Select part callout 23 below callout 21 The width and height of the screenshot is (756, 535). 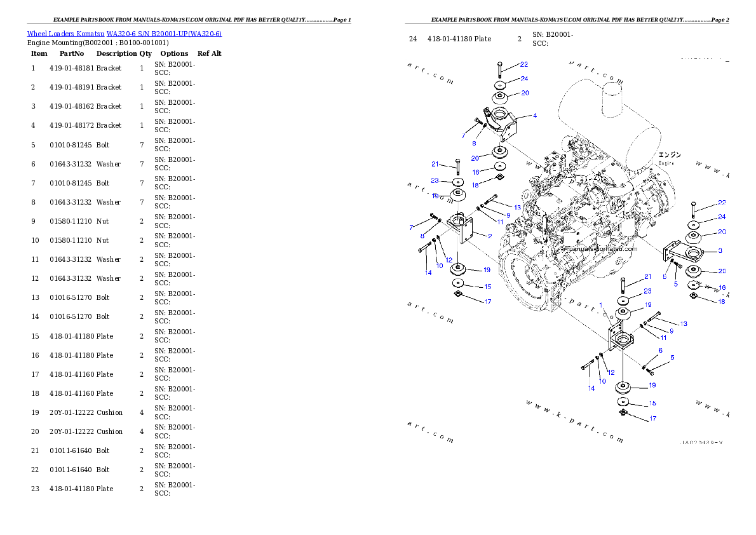(x=435, y=180)
